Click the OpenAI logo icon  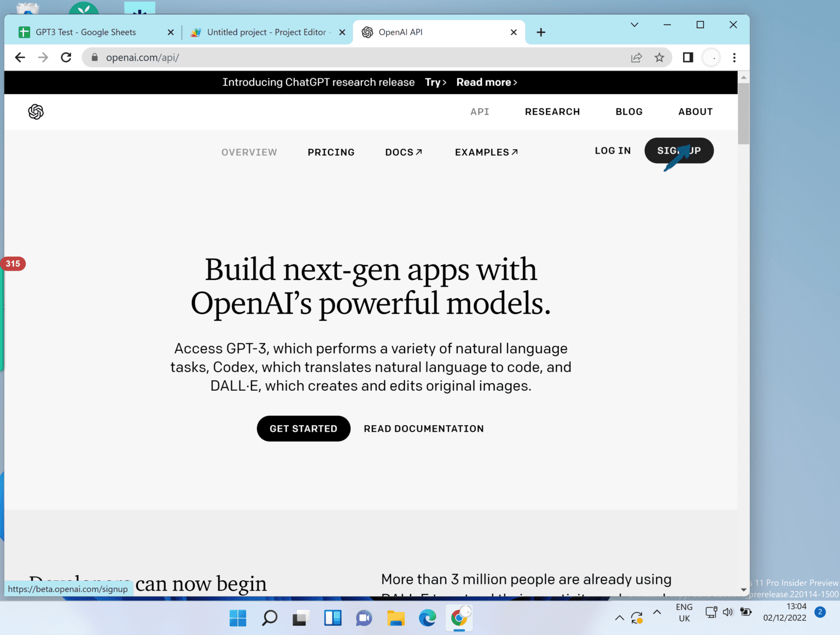point(35,111)
